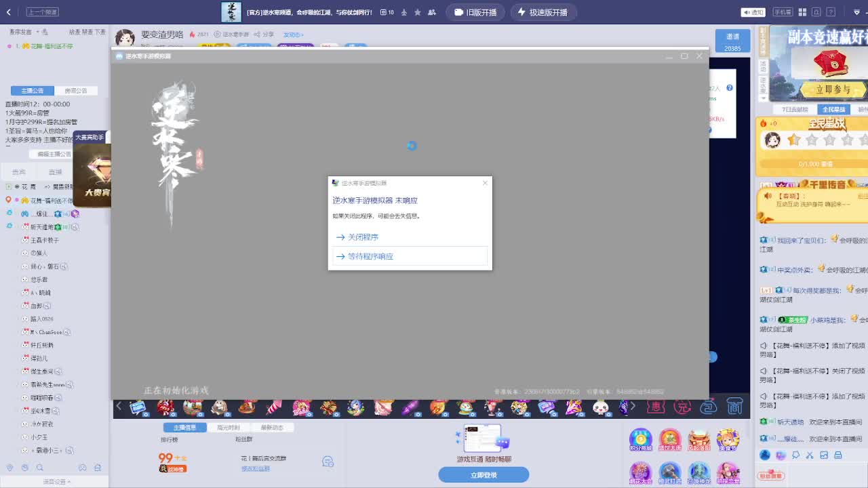Click the 逆水寒 channel logo in the title bar
The image size is (868, 488).
pyautogui.click(x=231, y=12)
